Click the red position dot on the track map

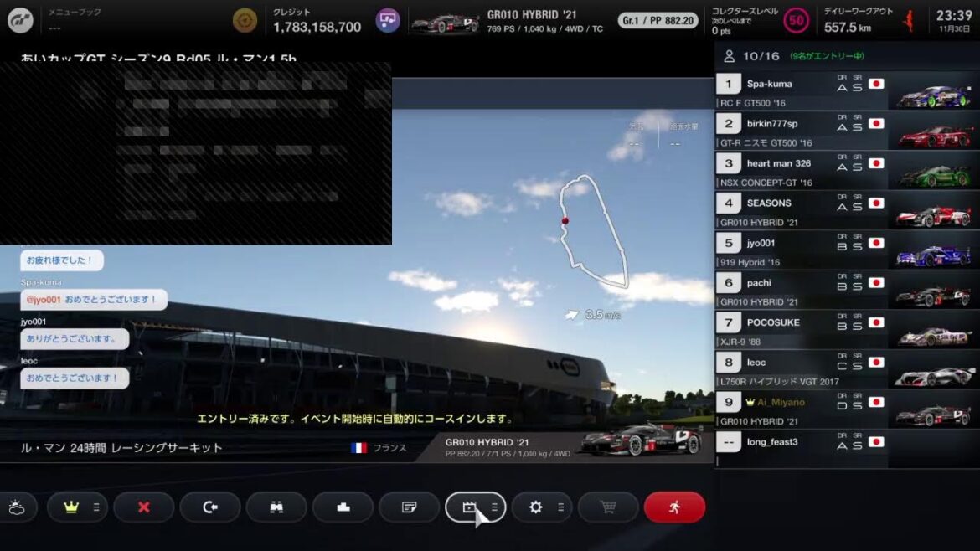tap(565, 220)
